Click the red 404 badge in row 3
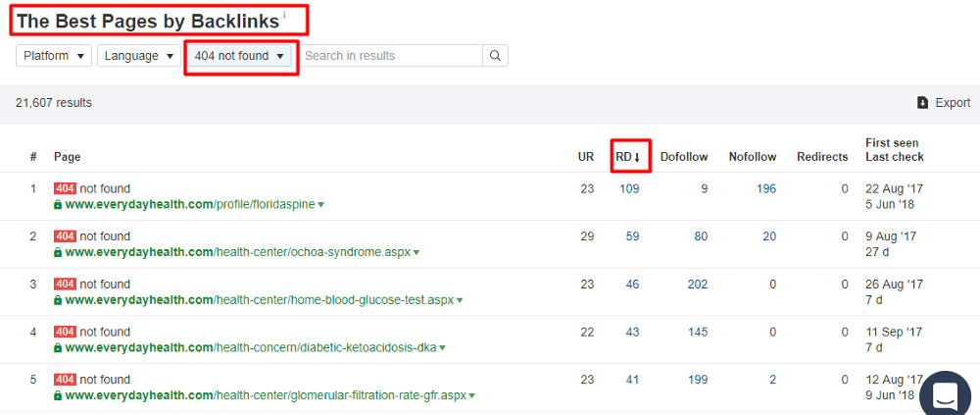 click(65, 285)
